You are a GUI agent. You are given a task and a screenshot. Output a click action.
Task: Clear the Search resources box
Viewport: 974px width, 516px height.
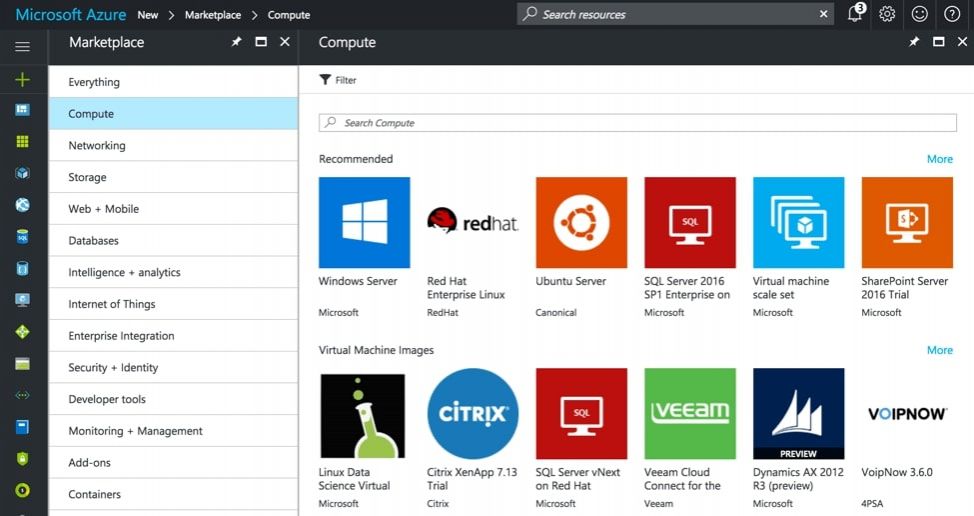pyautogui.click(x=824, y=14)
